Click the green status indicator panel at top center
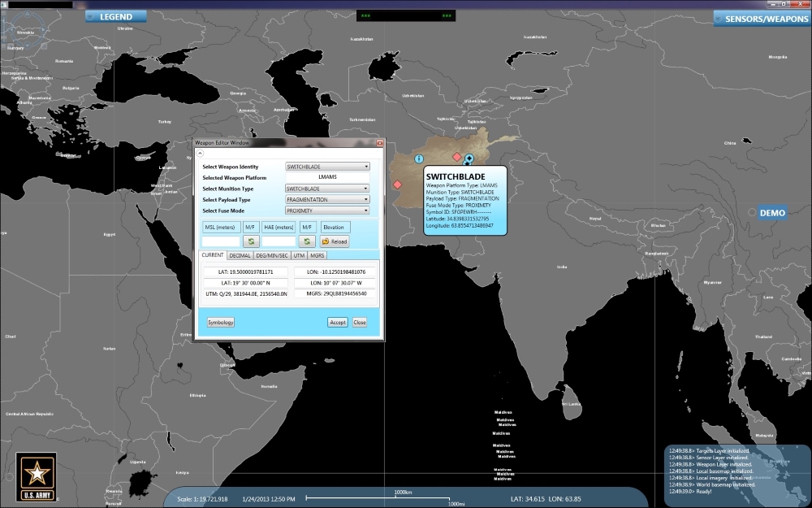Viewport: 812px width, 508px height. point(406,15)
